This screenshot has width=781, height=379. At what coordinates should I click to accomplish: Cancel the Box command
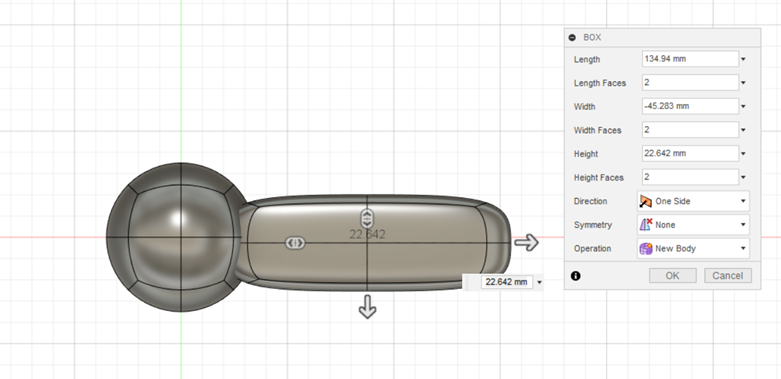[x=728, y=275]
